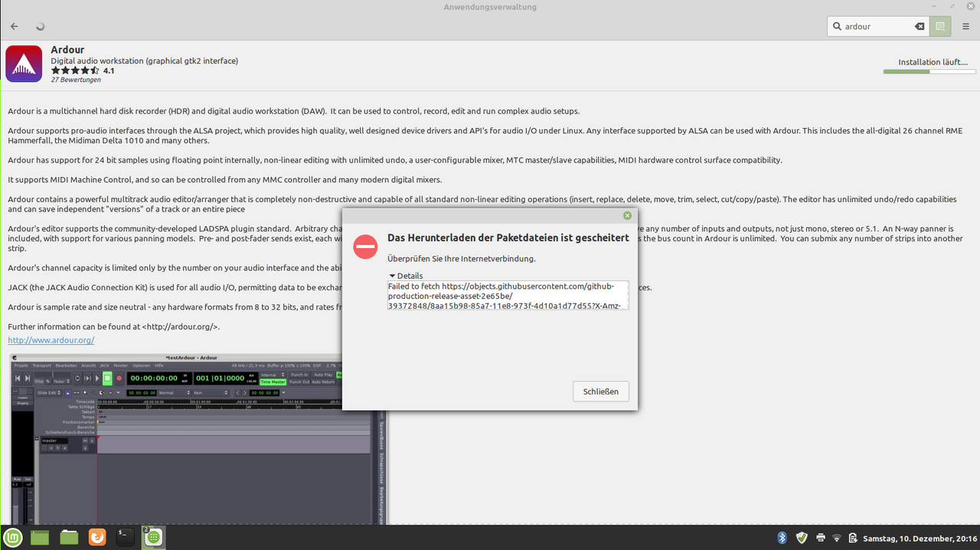The image size is (980, 550).
Task: Open the Bluetooth tray icon
Action: tap(782, 538)
